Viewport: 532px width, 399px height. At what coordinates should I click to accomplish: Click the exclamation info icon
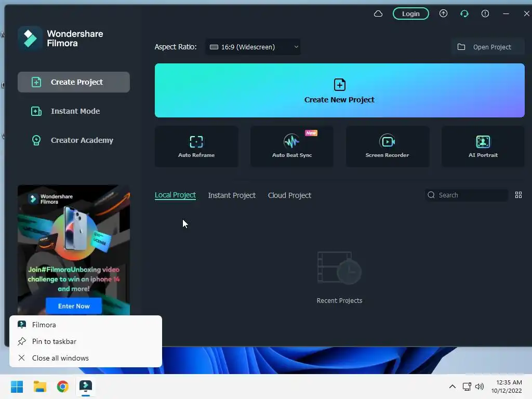(485, 14)
